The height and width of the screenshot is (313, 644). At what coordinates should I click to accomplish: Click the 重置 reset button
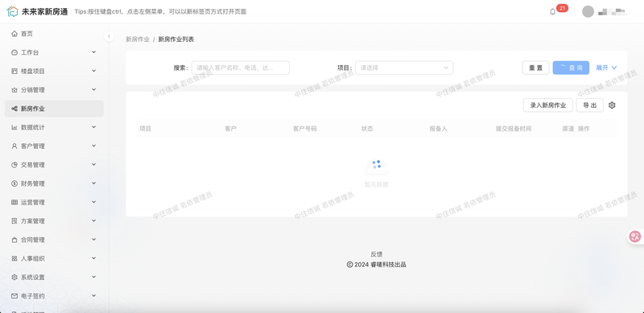[535, 68]
